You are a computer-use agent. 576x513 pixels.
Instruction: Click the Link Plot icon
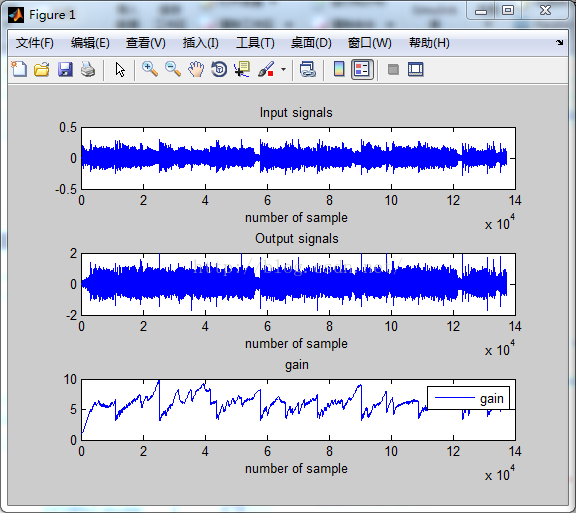[307, 69]
